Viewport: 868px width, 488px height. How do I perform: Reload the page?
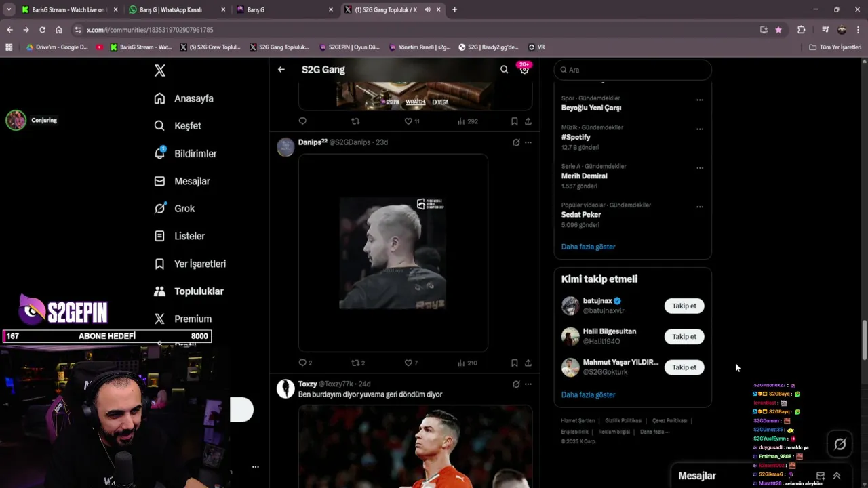coord(42,30)
